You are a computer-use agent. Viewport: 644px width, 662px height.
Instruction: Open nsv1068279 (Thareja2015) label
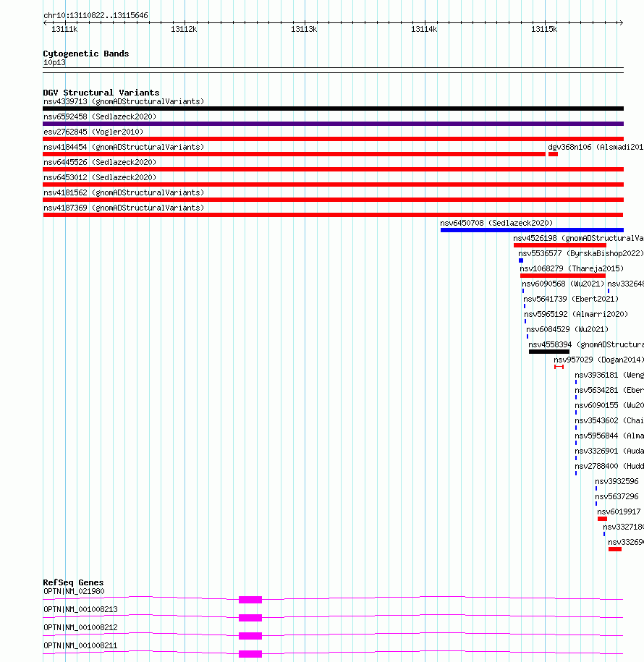coord(572,268)
